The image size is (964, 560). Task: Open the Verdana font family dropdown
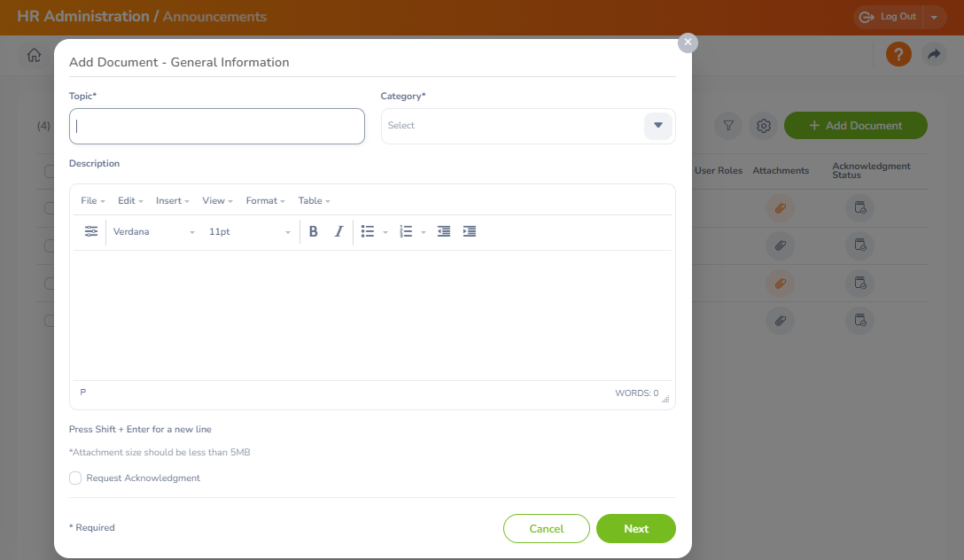tap(152, 231)
